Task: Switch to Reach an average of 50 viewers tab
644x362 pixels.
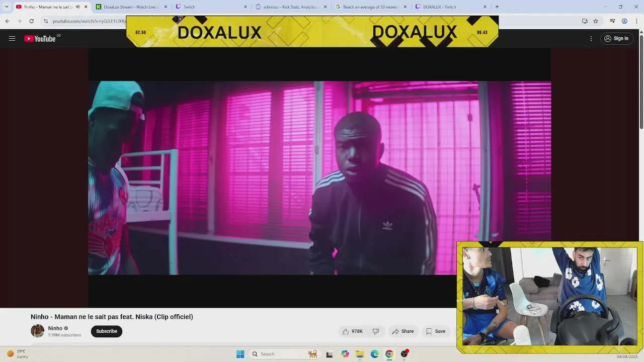Action: pyautogui.click(x=371, y=7)
